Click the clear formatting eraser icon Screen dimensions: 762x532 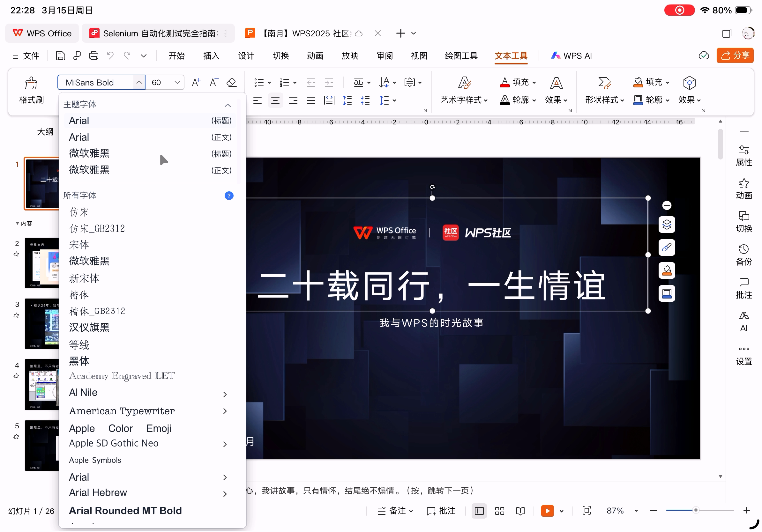point(231,82)
